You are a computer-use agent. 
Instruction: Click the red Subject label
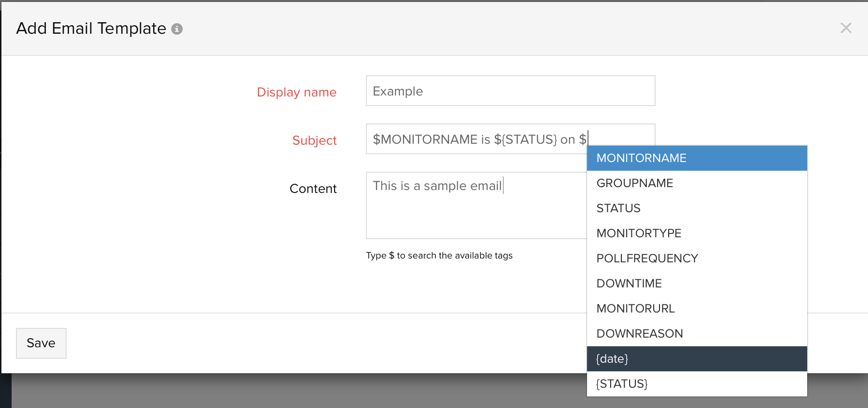(x=314, y=140)
